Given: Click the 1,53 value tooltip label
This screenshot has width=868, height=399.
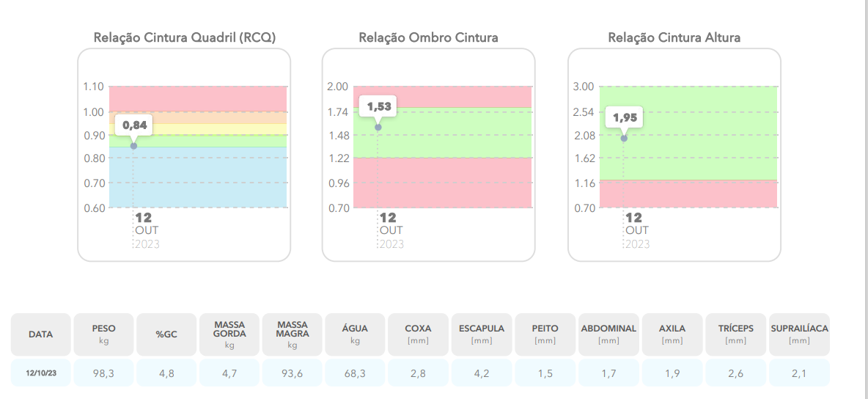Looking at the screenshot, I should [x=379, y=107].
